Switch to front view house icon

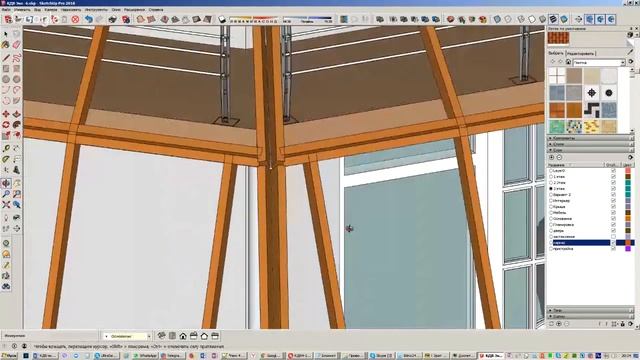coord(183,336)
